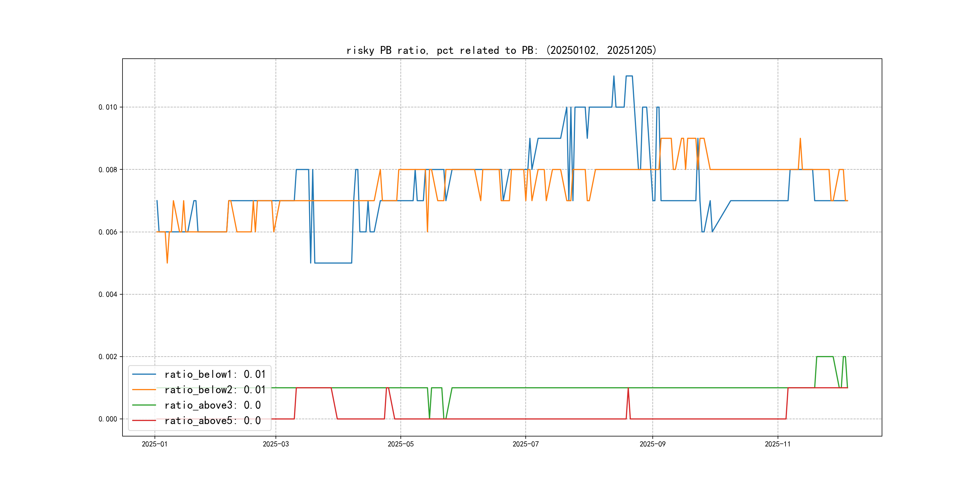Select the ratio_below1: 0.01 legend label
This screenshot has width=980, height=490.
click(215, 374)
